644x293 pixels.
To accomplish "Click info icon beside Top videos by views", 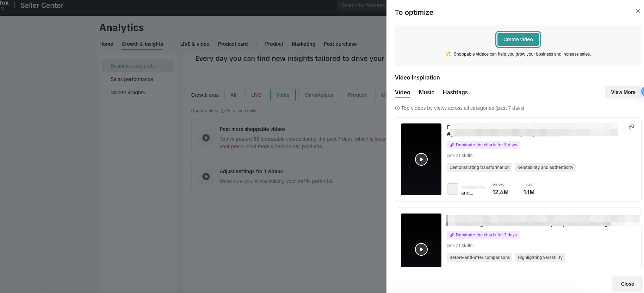I will pyautogui.click(x=397, y=108).
